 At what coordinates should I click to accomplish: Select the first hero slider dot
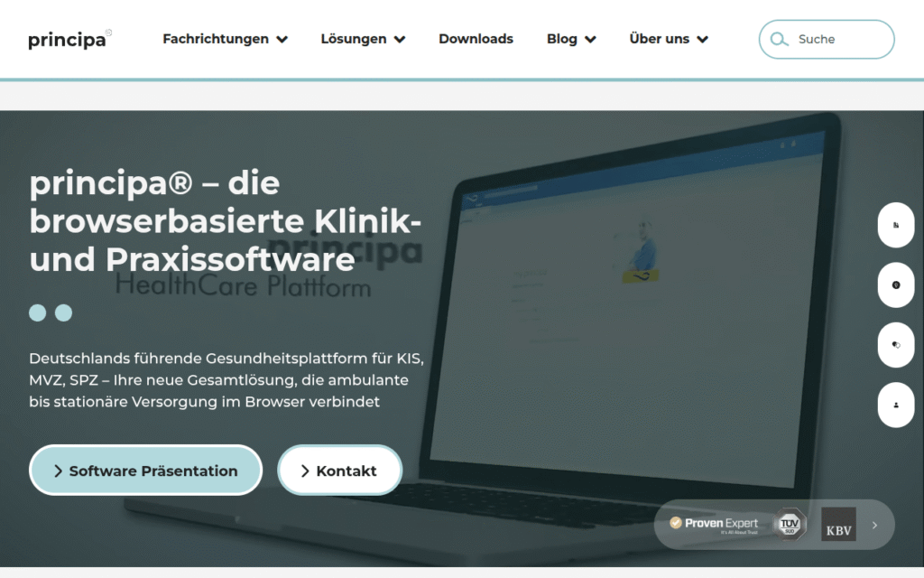pos(38,312)
